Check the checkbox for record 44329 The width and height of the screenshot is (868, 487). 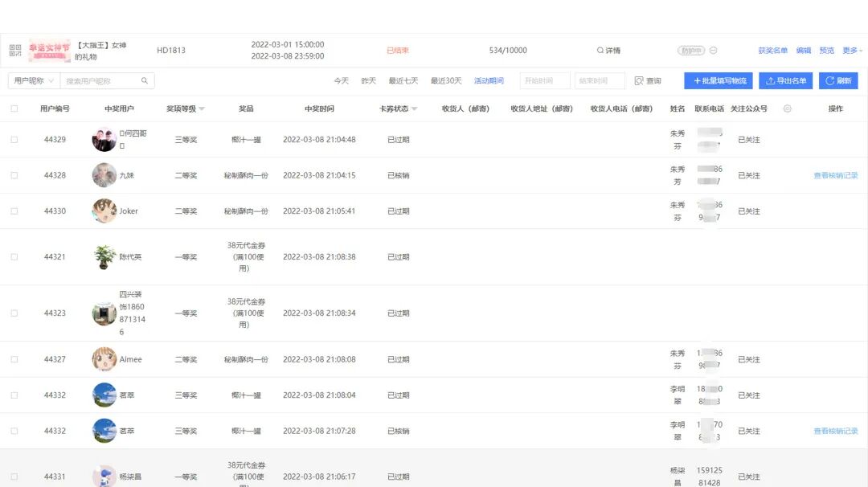click(14, 138)
